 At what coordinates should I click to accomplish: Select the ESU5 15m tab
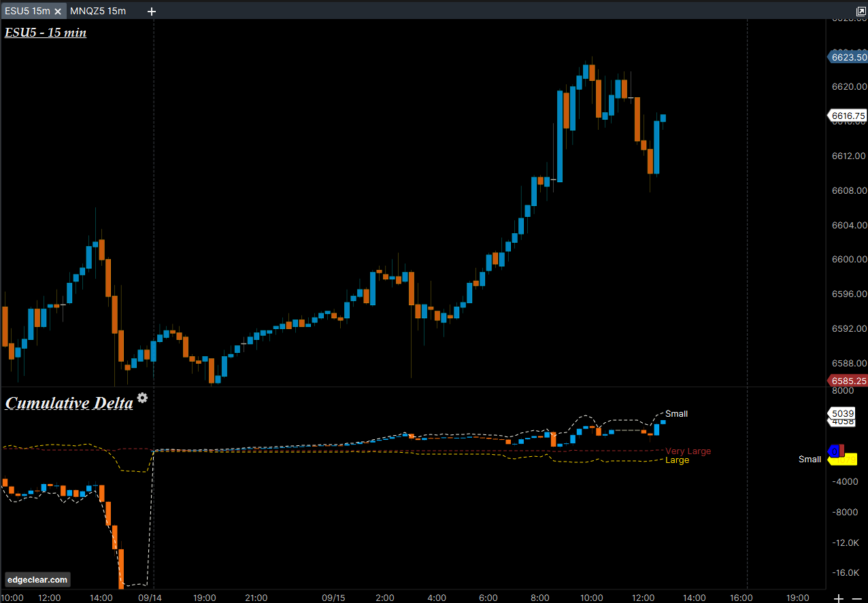click(x=27, y=12)
